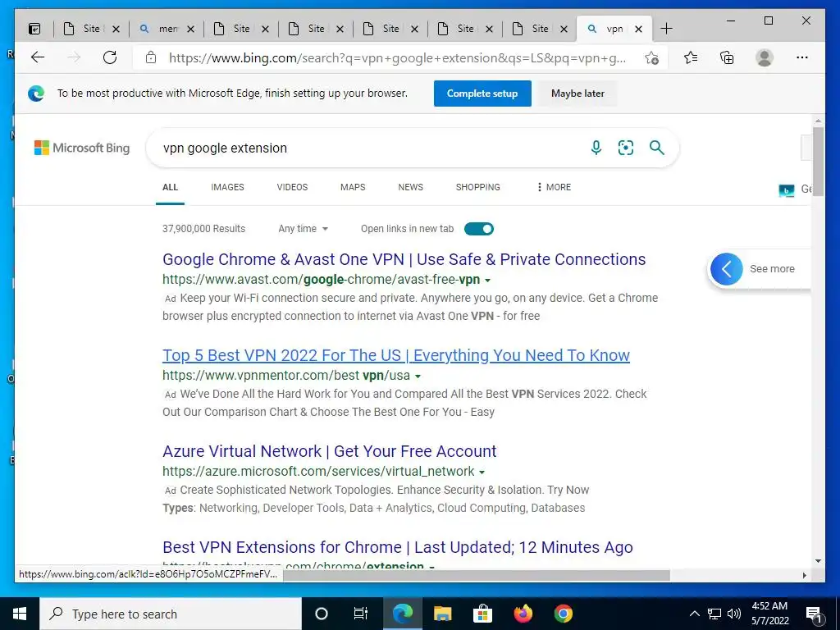The image size is (840, 630).
Task: Launch Firefox from taskbar
Action: tap(523, 614)
